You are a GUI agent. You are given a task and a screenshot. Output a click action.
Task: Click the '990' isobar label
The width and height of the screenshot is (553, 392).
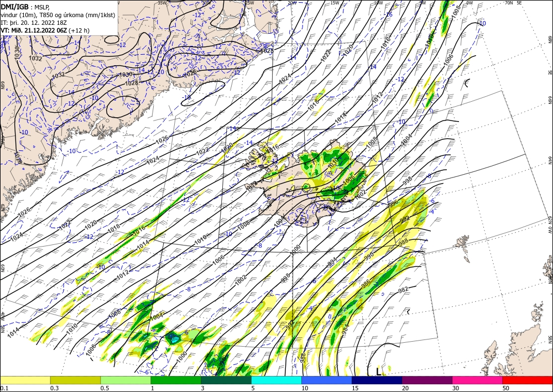(368, 257)
